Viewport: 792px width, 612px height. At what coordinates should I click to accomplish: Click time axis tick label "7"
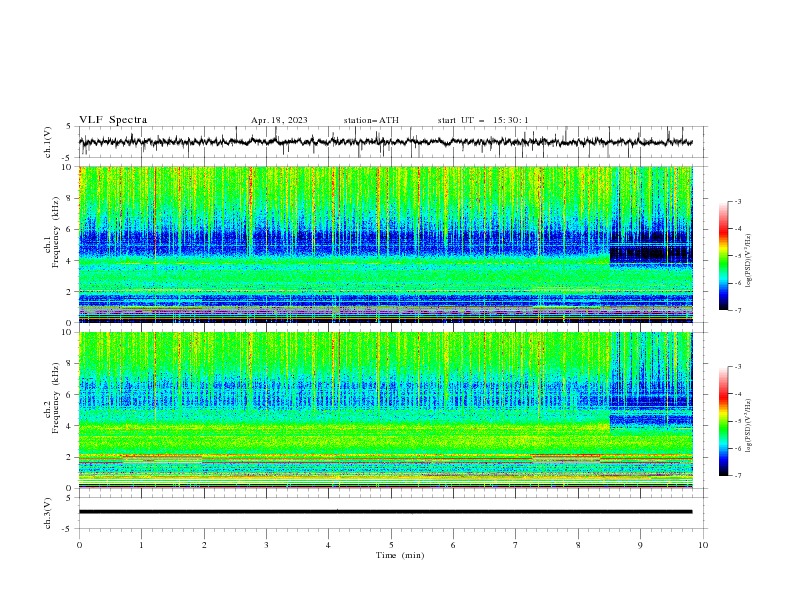click(x=515, y=545)
